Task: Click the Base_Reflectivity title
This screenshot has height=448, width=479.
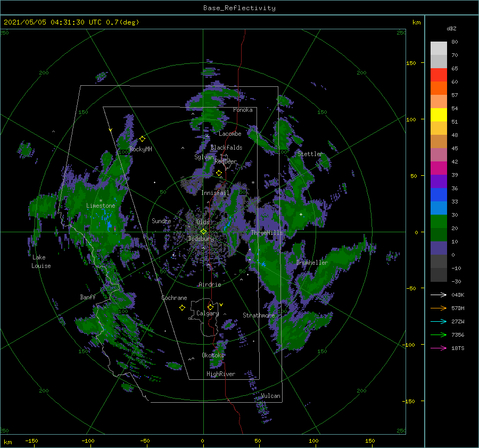Action: click(240, 8)
